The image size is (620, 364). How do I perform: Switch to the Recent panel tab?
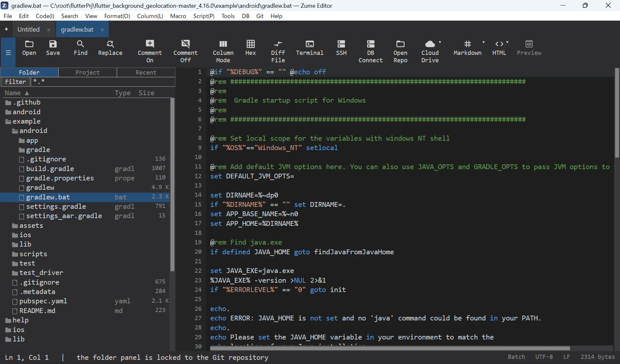click(146, 72)
